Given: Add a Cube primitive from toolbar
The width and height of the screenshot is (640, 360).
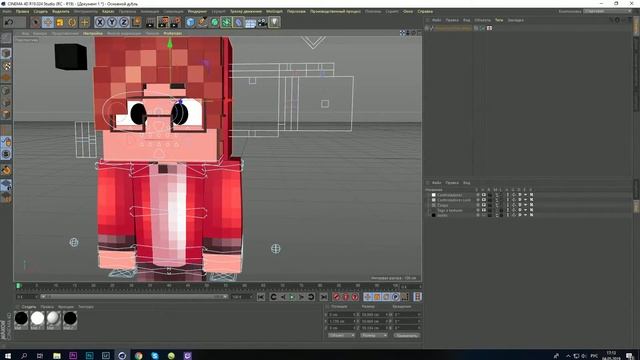Looking at the screenshot, I should (x=190, y=22).
